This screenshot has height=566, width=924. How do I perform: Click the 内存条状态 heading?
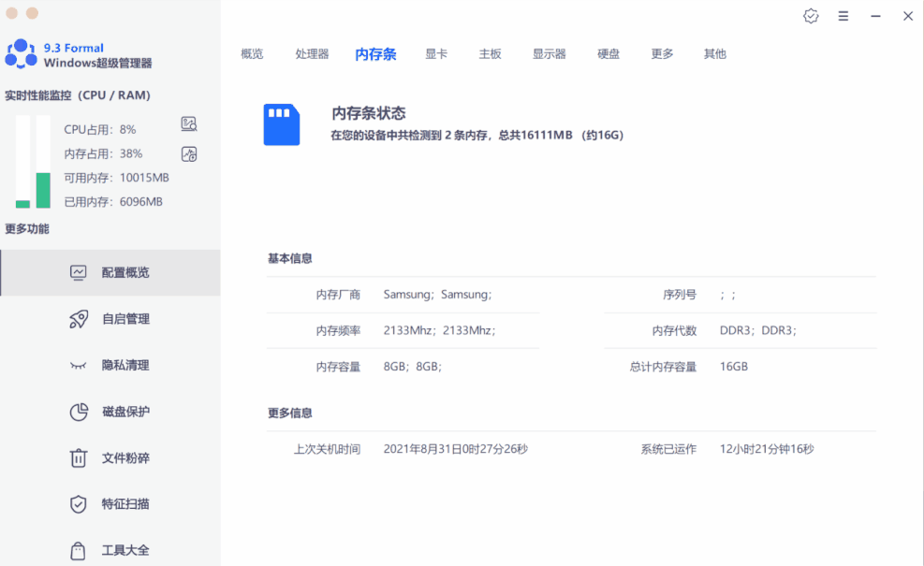pyautogui.click(x=369, y=113)
